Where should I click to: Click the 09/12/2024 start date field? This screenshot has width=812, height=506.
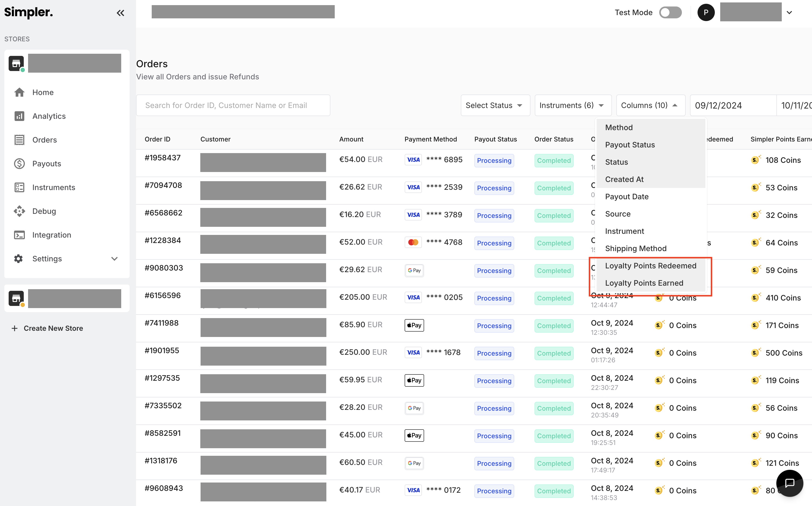pyautogui.click(x=733, y=105)
